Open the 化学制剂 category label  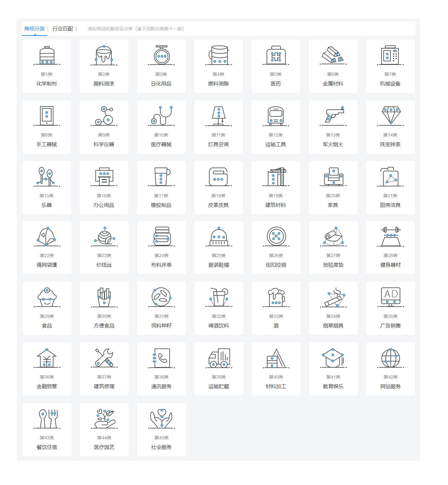(x=46, y=84)
